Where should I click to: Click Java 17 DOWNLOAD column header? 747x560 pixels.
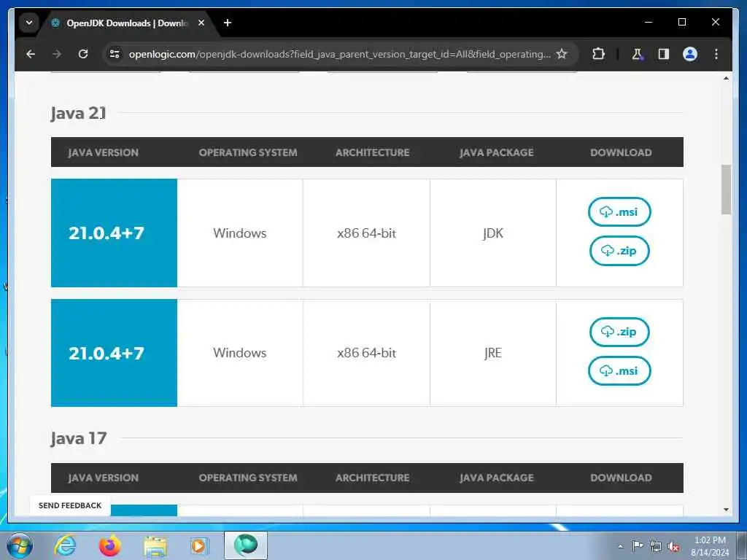point(621,478)
